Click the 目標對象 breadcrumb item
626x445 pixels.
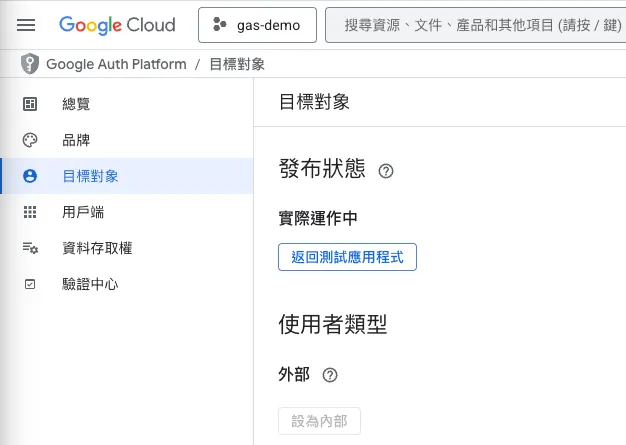[x=237, y=64]
